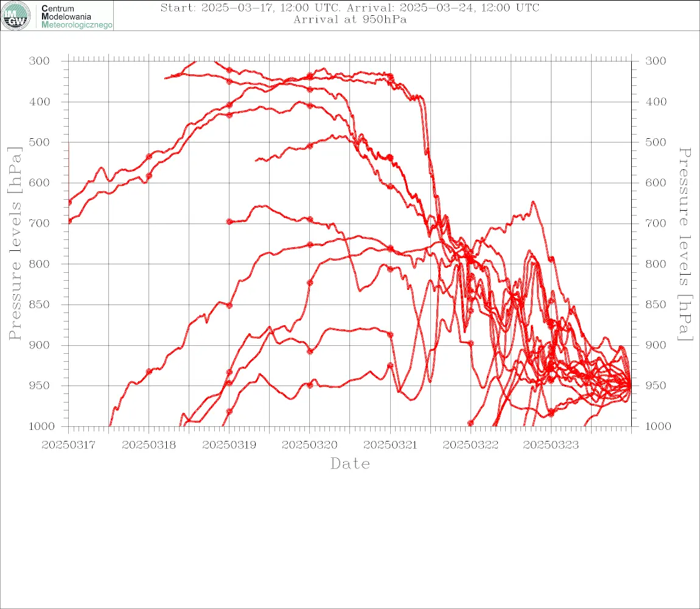
Task: Click the left 'Pressure levels [hPa]' axis title
Action: pyautogui.click(x=15, y=244)
